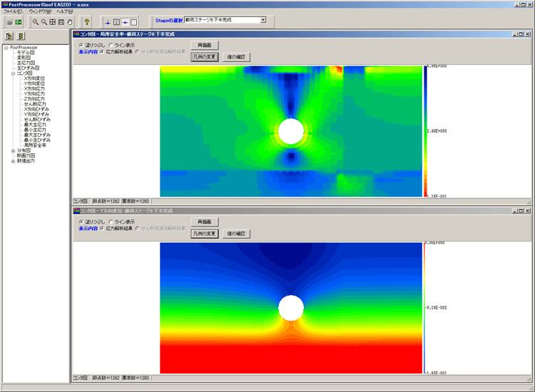Click the Stageの選択 combo box text field
The width and height of the screenshot is (535, 392).
tap(222, 20)
